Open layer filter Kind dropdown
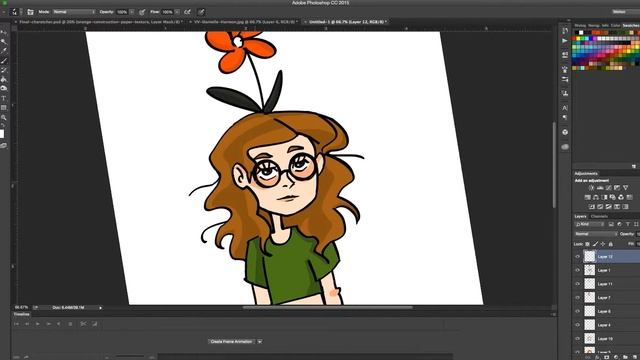This screenshot has height=360, width=640. [x=589, y=224]
